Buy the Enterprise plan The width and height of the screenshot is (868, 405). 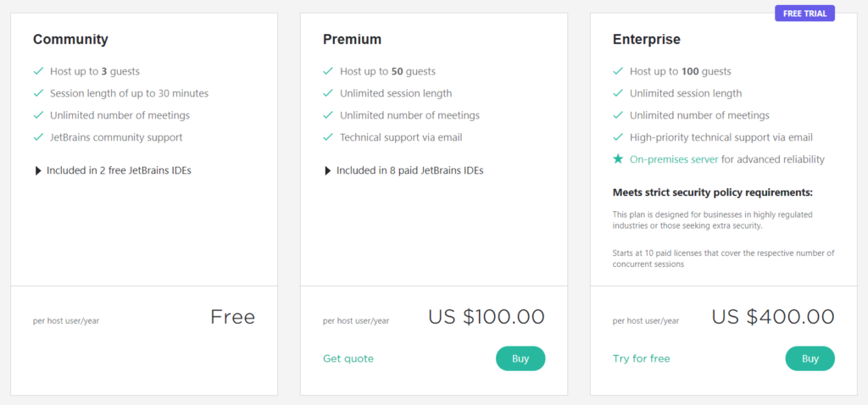(810, 358)
